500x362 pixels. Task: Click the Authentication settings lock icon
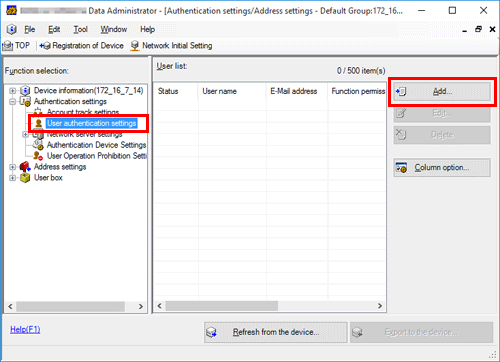[25, 101]
